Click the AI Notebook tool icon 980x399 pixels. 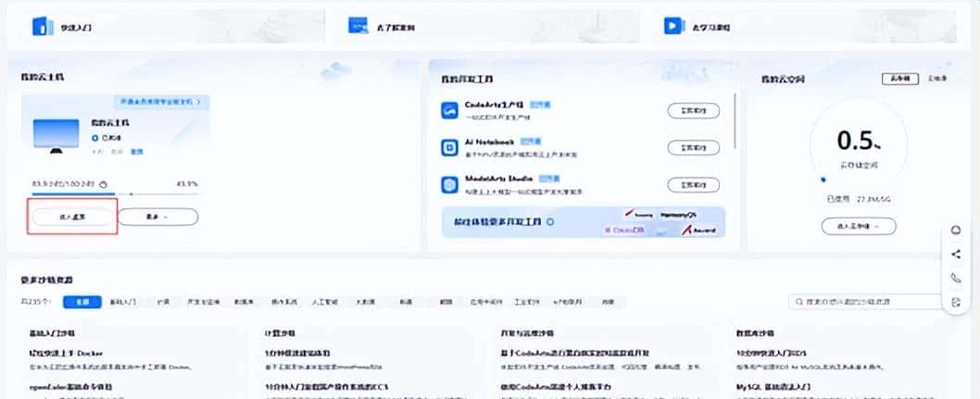450,147
